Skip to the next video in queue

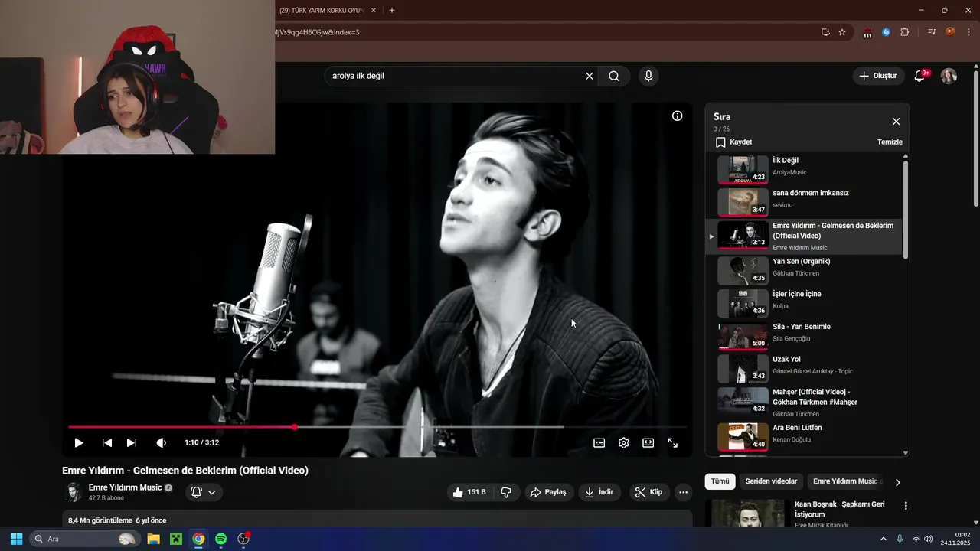[x=132, y=442]
